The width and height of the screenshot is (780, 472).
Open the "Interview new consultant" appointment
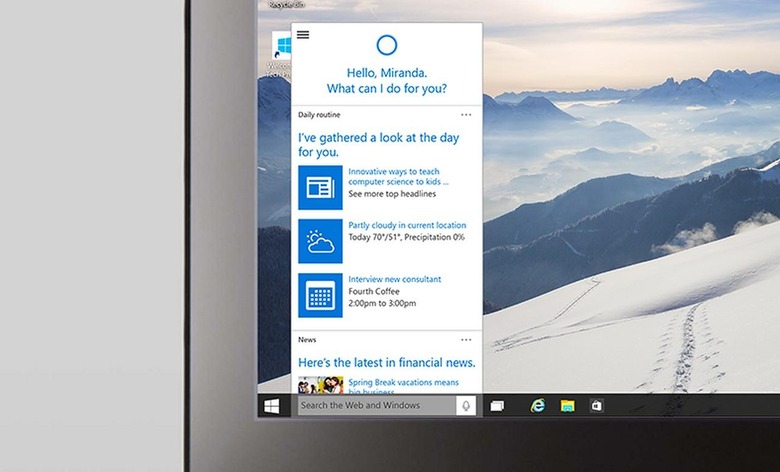[x=394, y=279]
